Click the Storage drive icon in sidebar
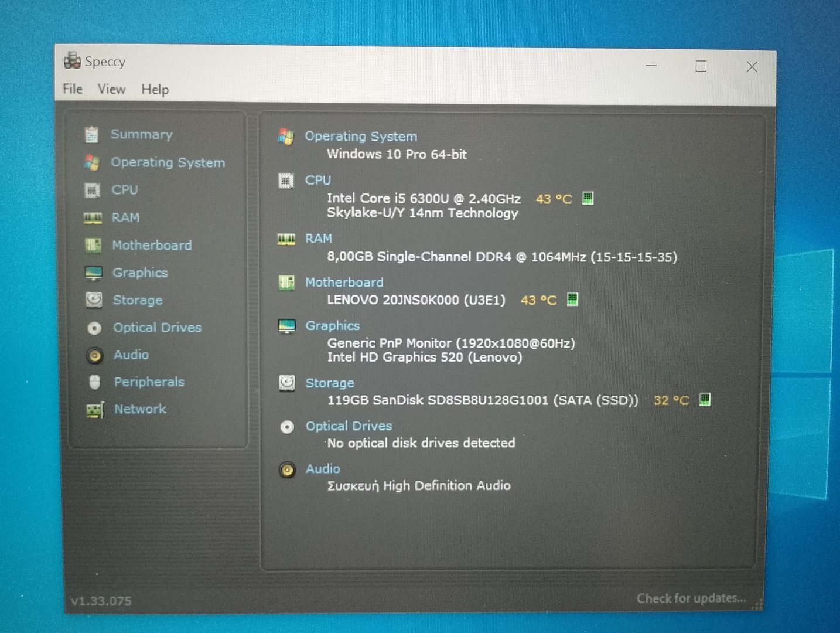Viewport: 840px width, 633px height. [x=94, y=300]
